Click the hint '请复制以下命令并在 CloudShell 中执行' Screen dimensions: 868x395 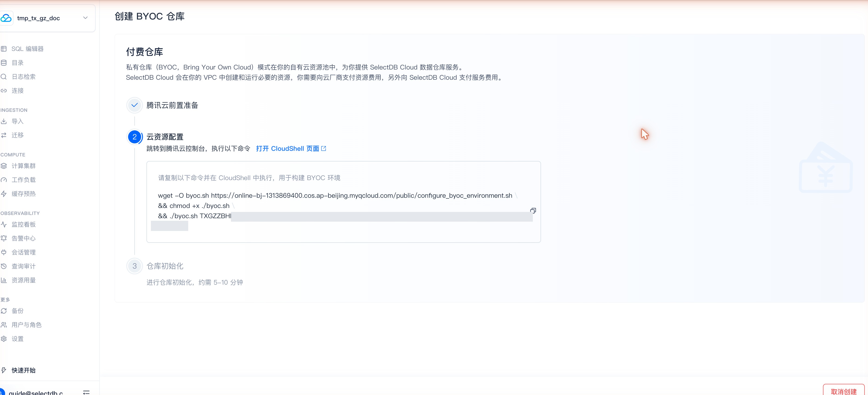[x=249, y=178]
